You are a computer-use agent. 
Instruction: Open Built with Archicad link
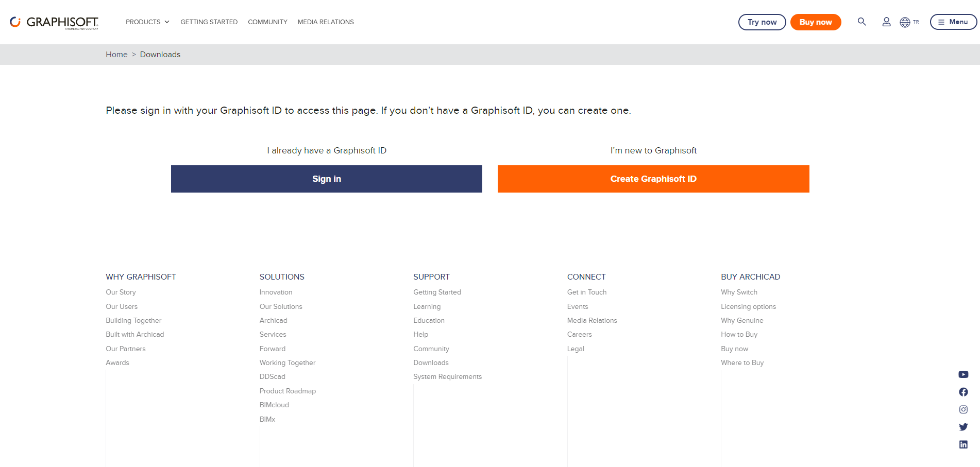point(135,334)
